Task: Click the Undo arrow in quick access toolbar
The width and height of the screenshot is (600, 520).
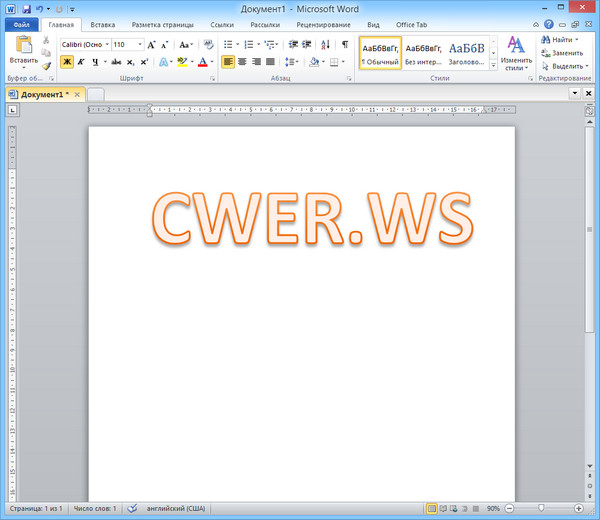Action: pyautogui.click(x=38, y=8)
